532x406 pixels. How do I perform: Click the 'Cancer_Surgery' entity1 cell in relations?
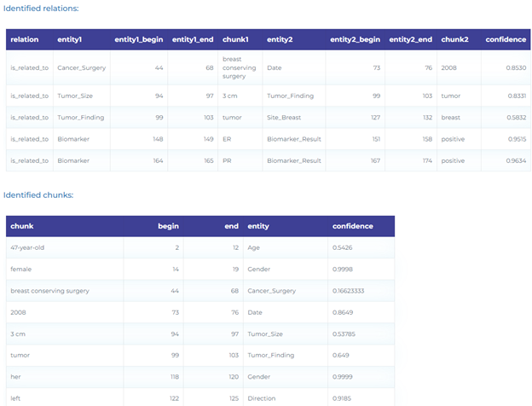click(x=82, y=68)
